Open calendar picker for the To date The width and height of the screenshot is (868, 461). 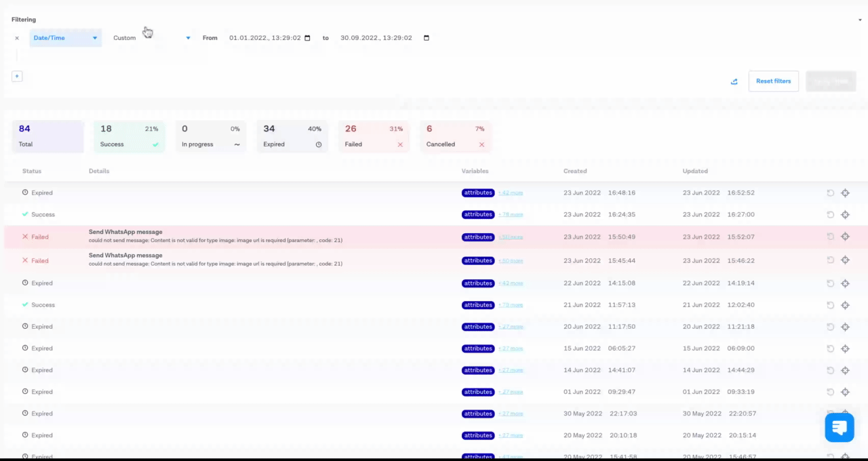427,38
